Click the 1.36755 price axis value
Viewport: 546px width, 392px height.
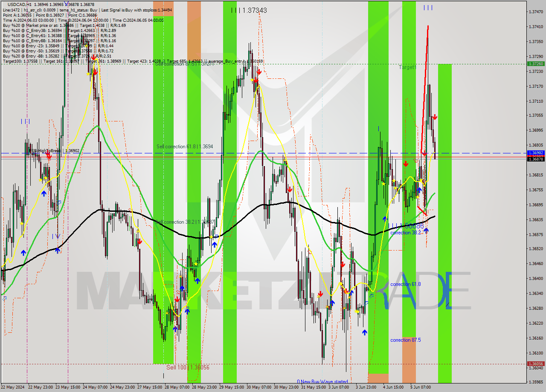click(536, 190)
